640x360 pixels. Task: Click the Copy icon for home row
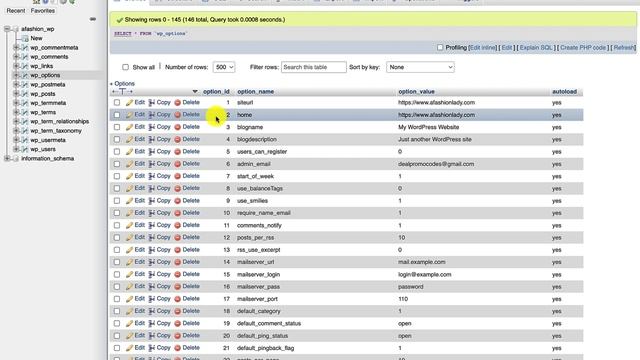[151, 115]
